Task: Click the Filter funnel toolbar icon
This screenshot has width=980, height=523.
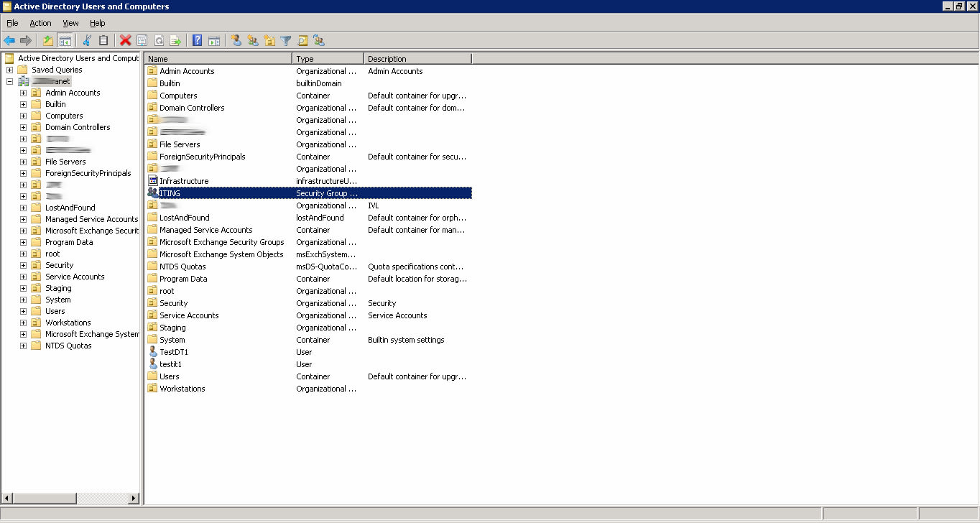Action: [286, 41]
